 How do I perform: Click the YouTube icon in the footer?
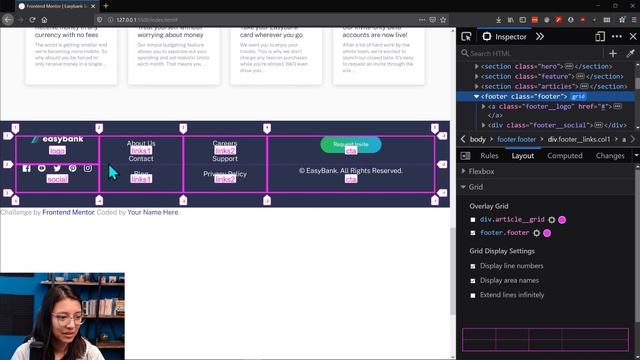click(x=42, y=168)
